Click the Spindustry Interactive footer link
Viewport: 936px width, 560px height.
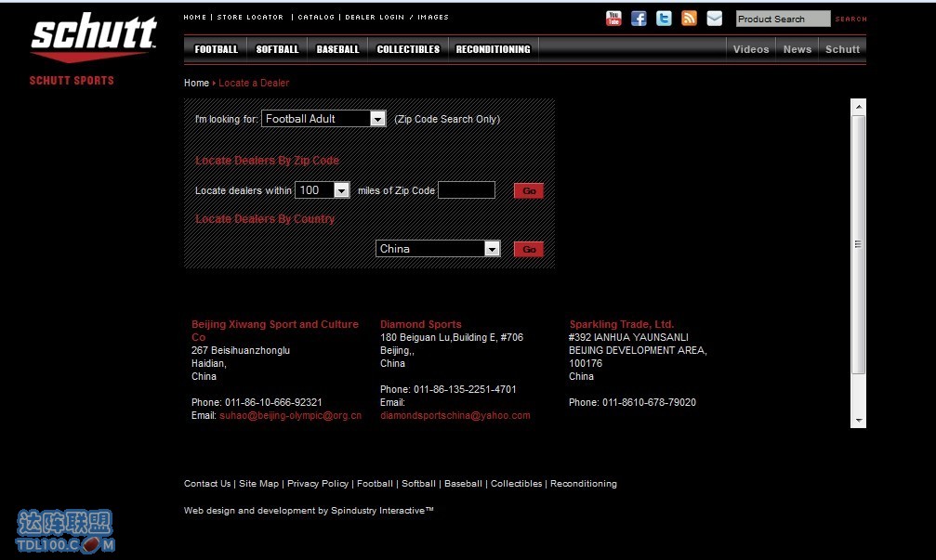pos(382,511)
